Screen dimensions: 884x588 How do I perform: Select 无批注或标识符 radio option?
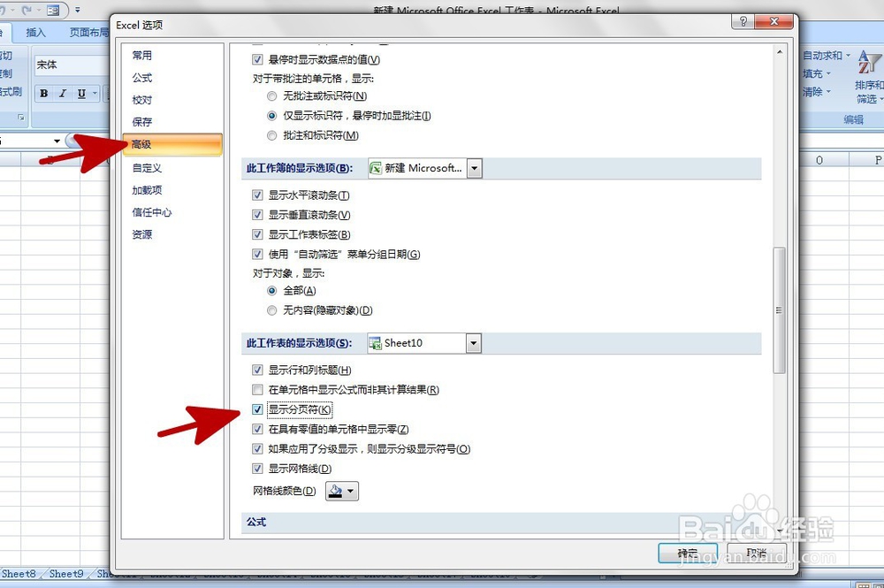click(271, 95)
